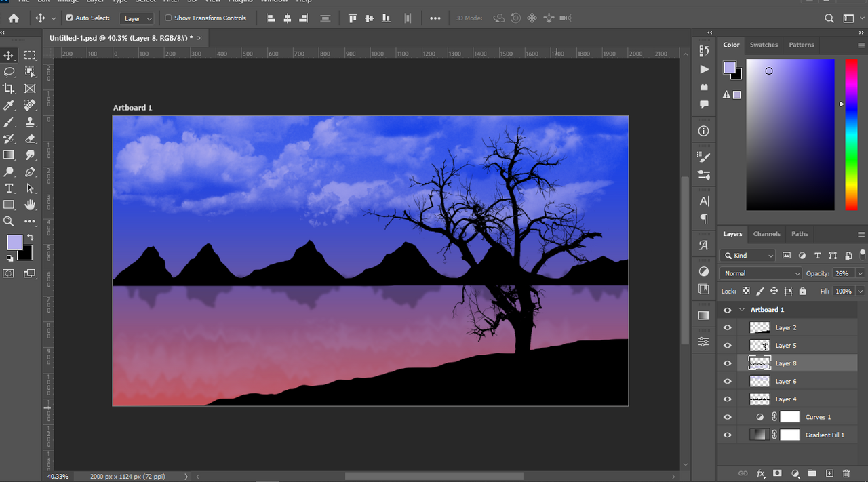Select the Horizontal Type tool
The image size is (868, 482).
tap(9, 188)
